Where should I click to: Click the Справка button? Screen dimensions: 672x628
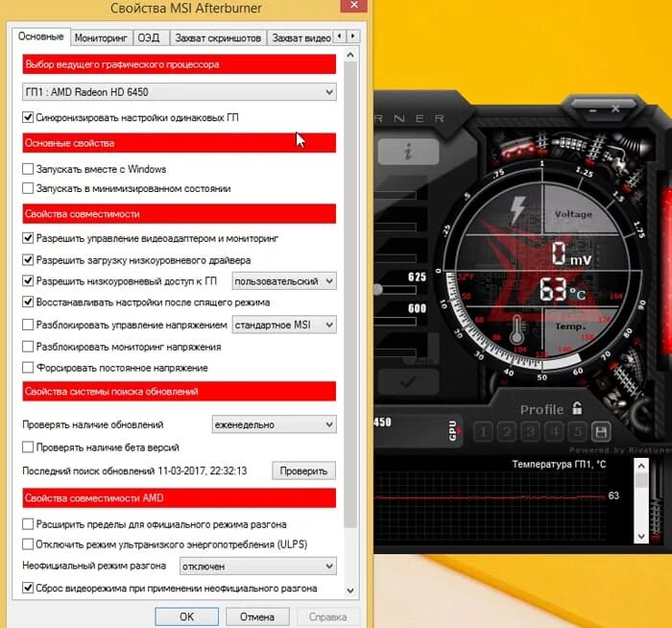[x=328, y=616]
